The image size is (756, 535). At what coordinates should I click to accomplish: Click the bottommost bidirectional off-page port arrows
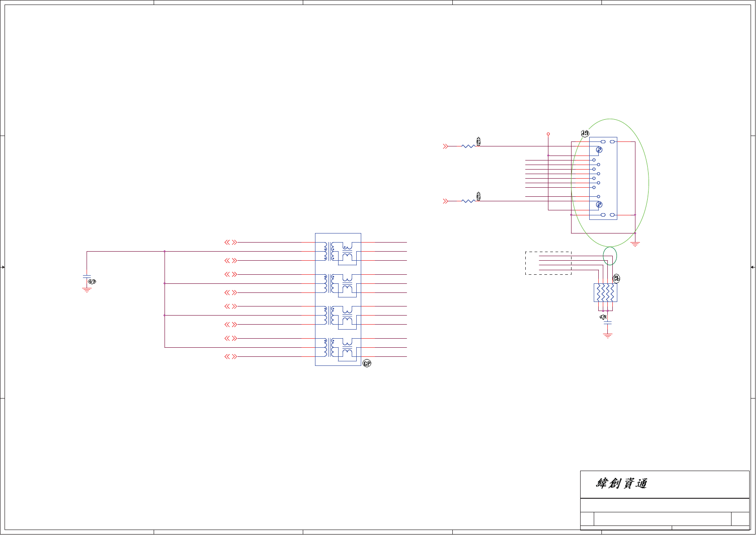(231, 357)
